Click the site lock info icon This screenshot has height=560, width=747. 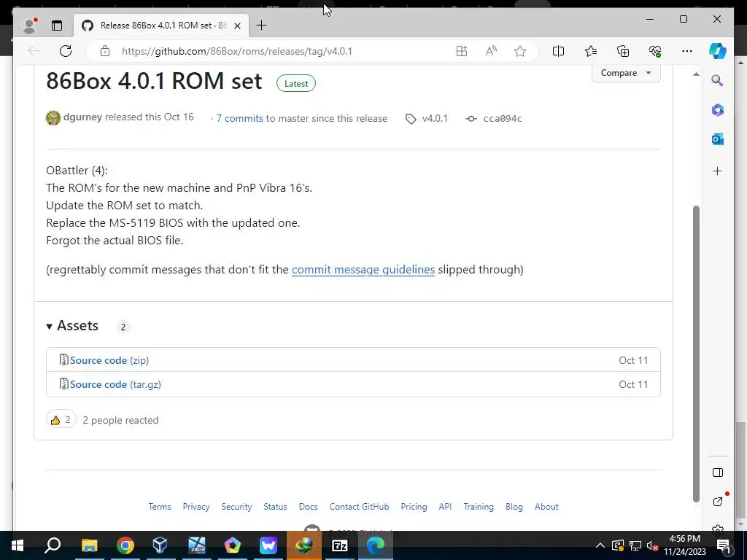(x=105, y=51)
